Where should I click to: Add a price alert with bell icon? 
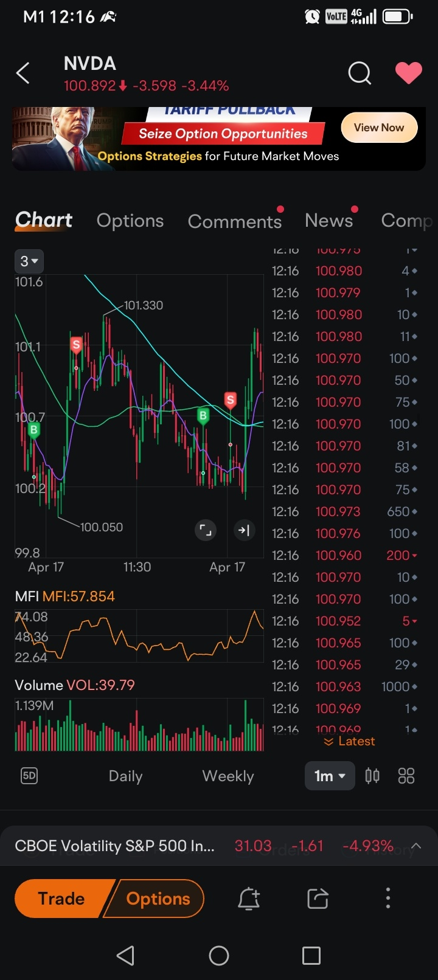point(249,899)
